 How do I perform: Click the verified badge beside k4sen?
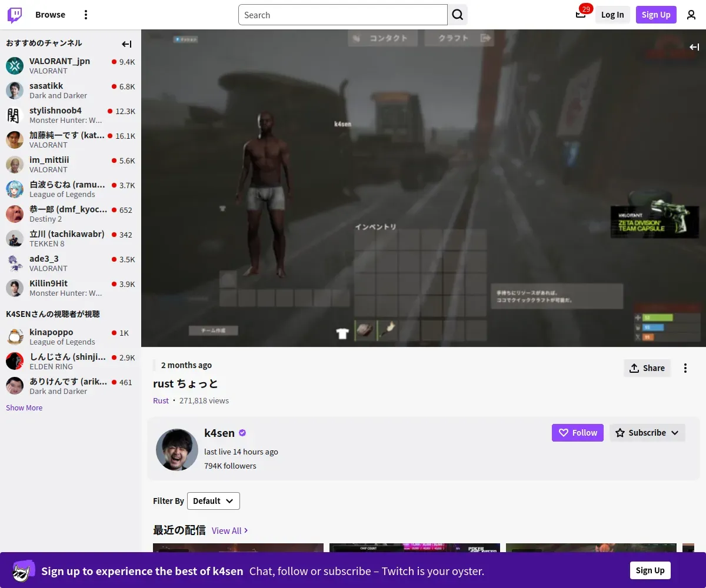coord(242,433)
